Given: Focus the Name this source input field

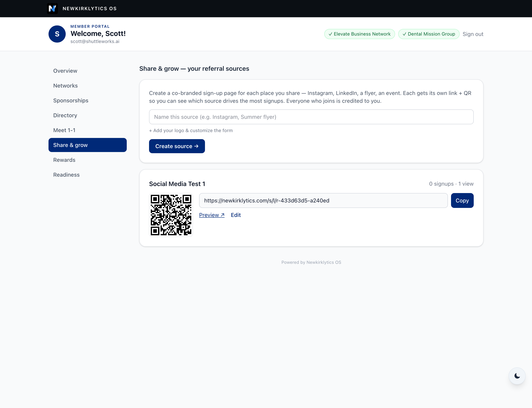Looking at the screenshot, I should [311, 117].
